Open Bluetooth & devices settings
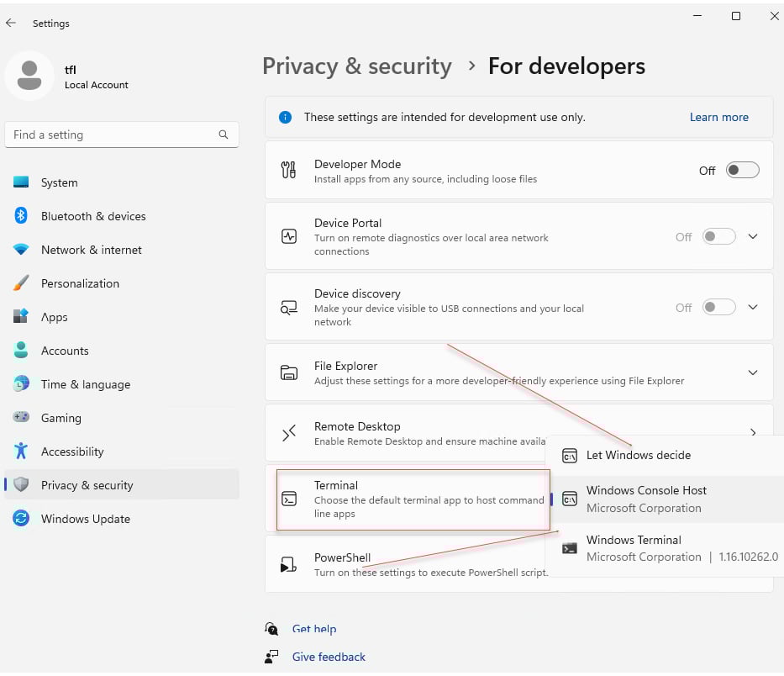The height and width of the screenshot is (676, 784). (x=122, y=215)
